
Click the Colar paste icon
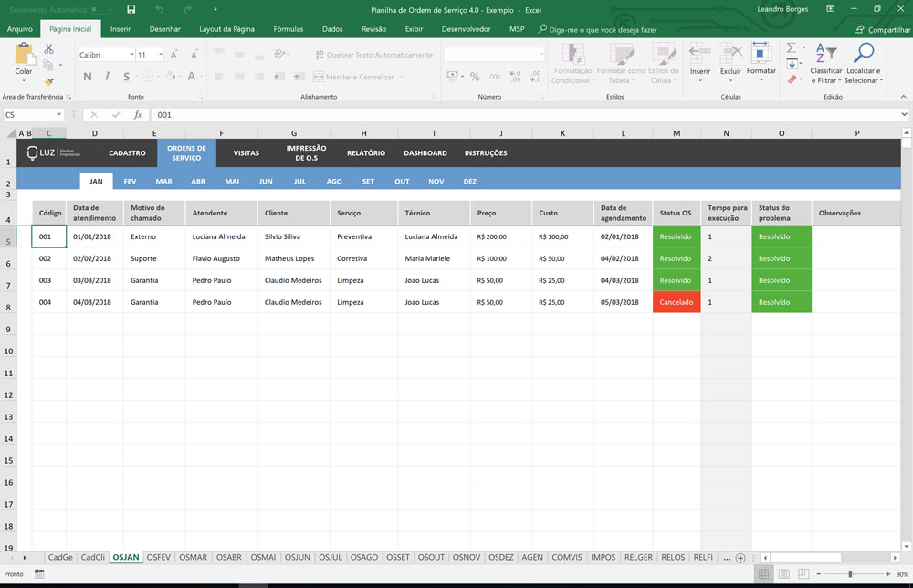point(24,54)
